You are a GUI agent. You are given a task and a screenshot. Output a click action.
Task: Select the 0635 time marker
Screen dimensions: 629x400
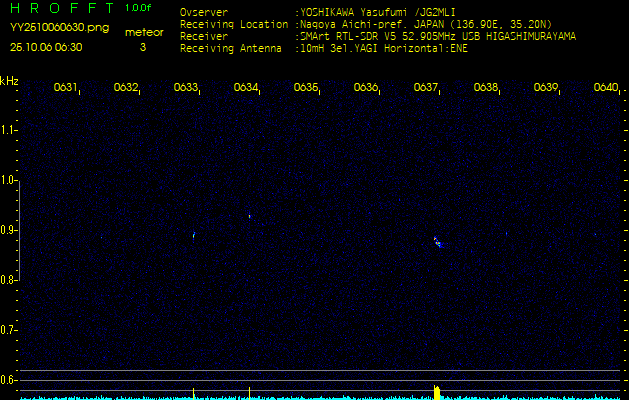pos(306,88)
